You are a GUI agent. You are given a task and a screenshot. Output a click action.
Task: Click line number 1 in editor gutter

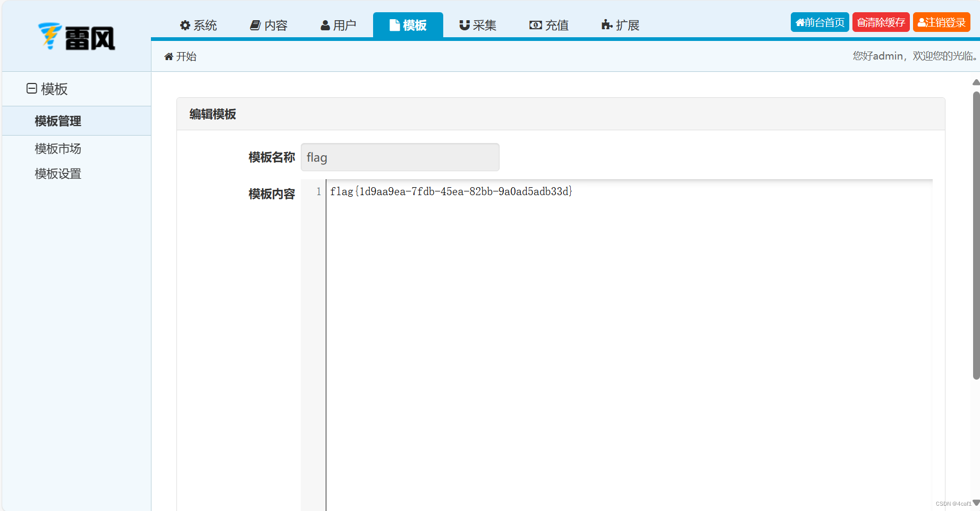click(319, 191)
